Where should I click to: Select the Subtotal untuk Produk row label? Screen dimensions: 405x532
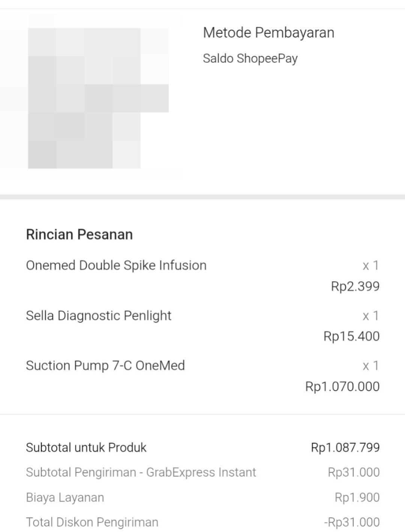(x=86, y=447)
